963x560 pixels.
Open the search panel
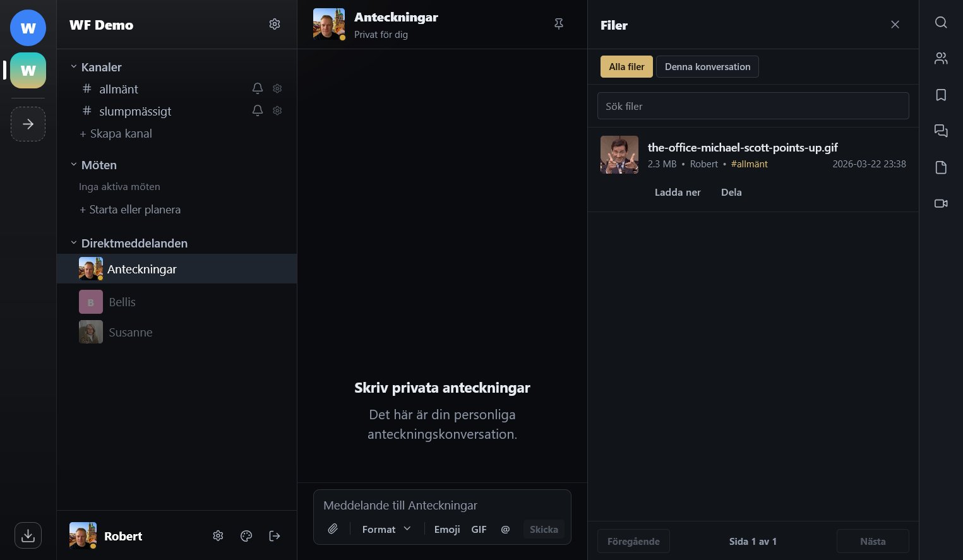point(941,22)
